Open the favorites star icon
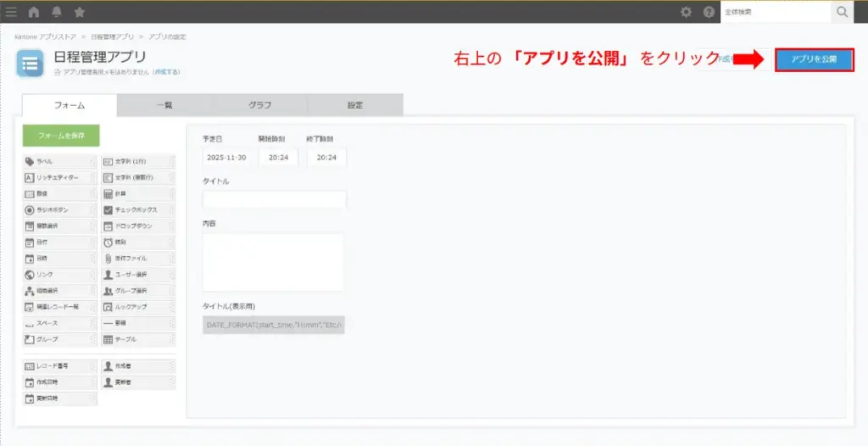This screenshot has height=446, width=868. (x=80, y=12)
